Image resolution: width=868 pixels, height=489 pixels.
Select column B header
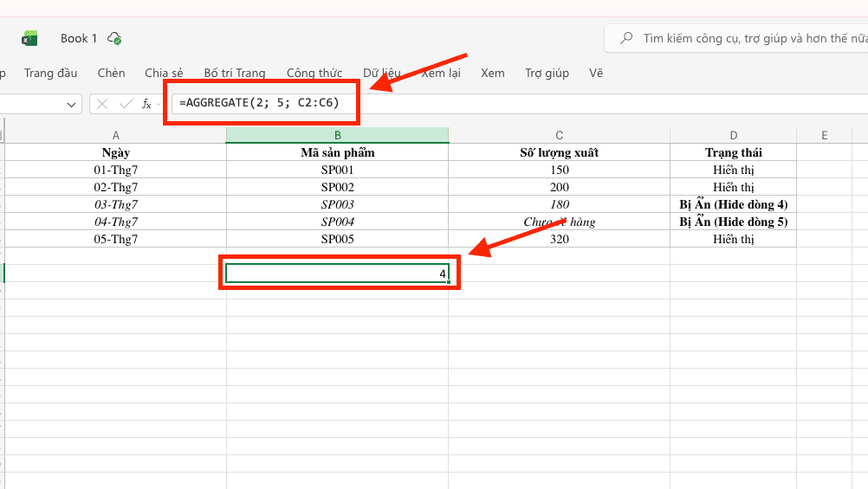tap(338, 136)
